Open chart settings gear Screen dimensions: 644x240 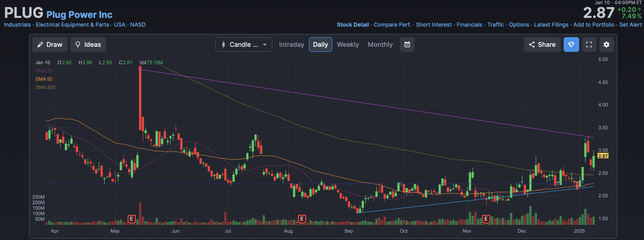pyautogui.click(x=606, y=45)
